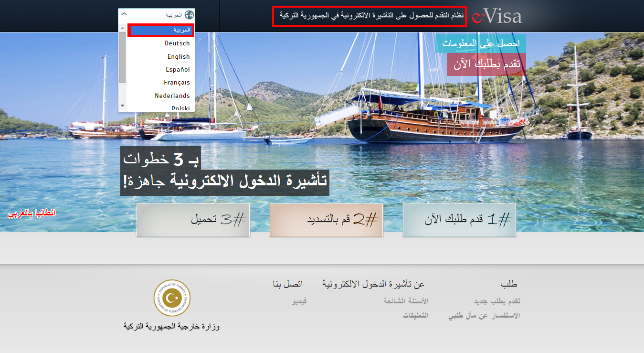Open the فيديو footer link

pos(299,301)
